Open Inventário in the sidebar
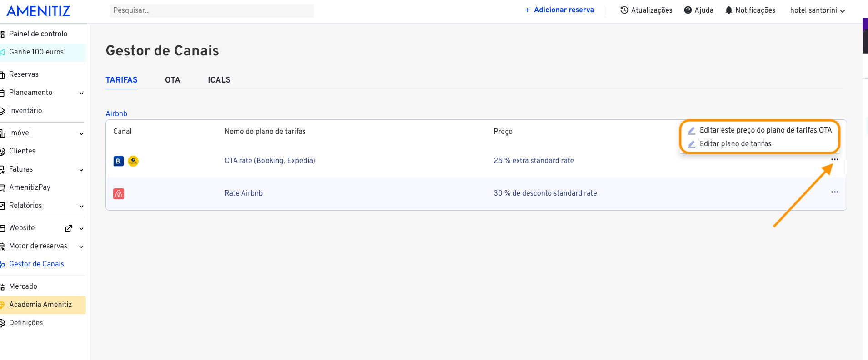The width and height of the screenshot is (868, 360). [x=25, y=111]
